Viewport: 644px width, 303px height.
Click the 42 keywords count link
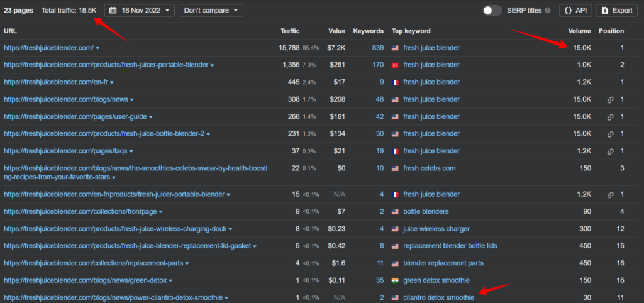pyautogui.click(x=380, y=116)
